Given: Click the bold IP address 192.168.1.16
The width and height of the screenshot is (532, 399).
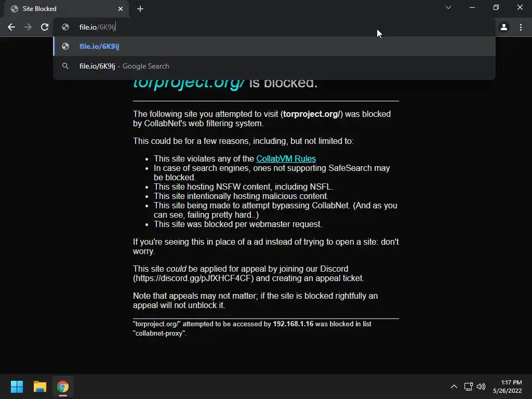Looking at the screenshot, I should click(x=293, y=324).
